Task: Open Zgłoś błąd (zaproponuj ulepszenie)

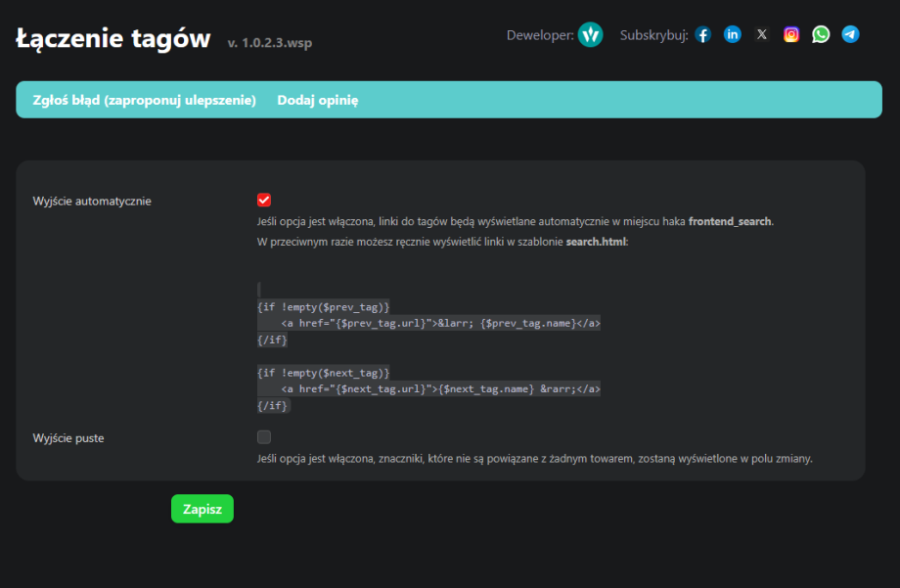Action: (136, 100)
